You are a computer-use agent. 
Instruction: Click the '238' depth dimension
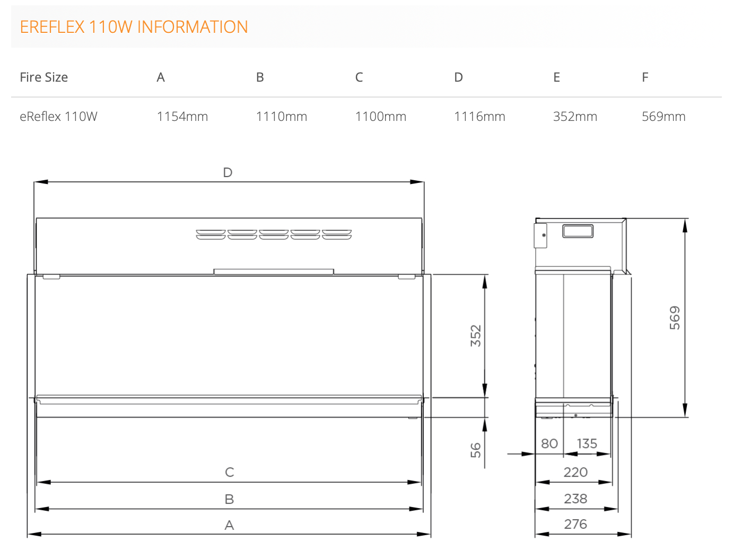pyautogui.click(x=575, y=498)
